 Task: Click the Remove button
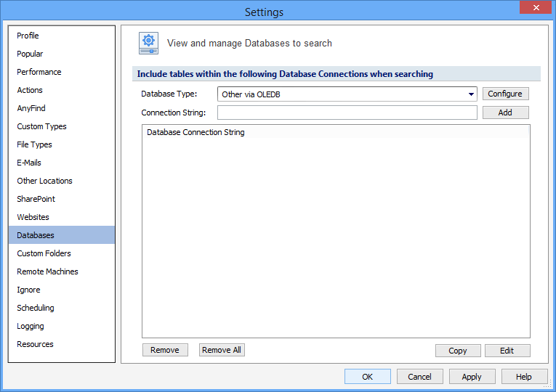click(x=165, y=350)
